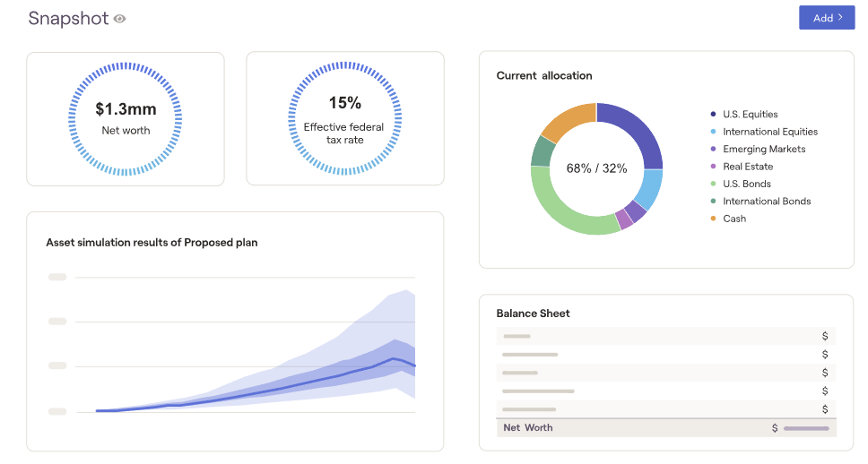Select the U.S. Equities legend dot
The image size is (868, 464).
point(713,115)
